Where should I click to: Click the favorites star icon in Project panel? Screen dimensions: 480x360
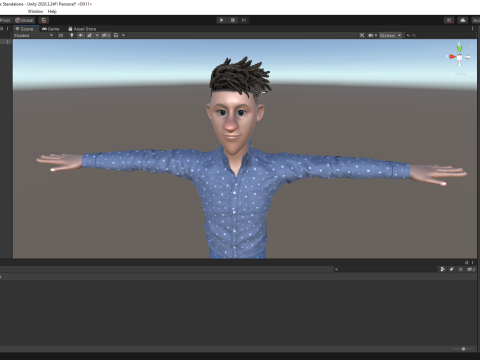(x=460, y=269)
